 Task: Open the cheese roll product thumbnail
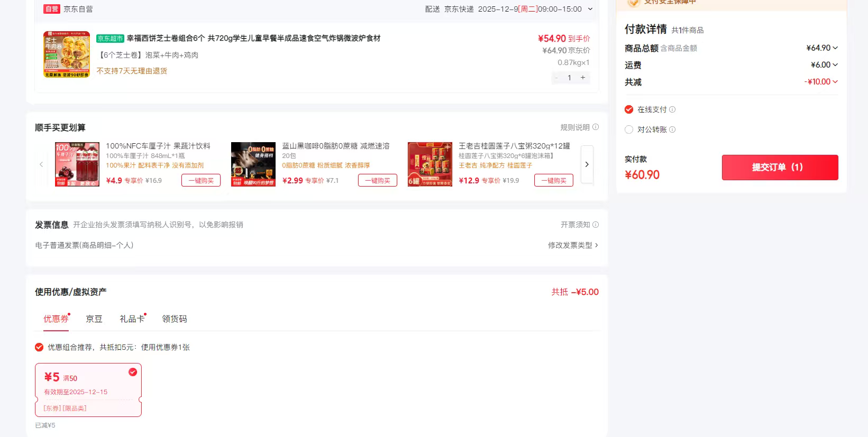[67, 54]
